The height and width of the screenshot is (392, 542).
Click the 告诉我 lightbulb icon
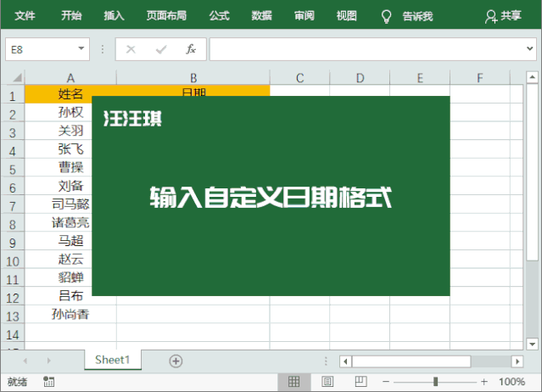(386, 16)
